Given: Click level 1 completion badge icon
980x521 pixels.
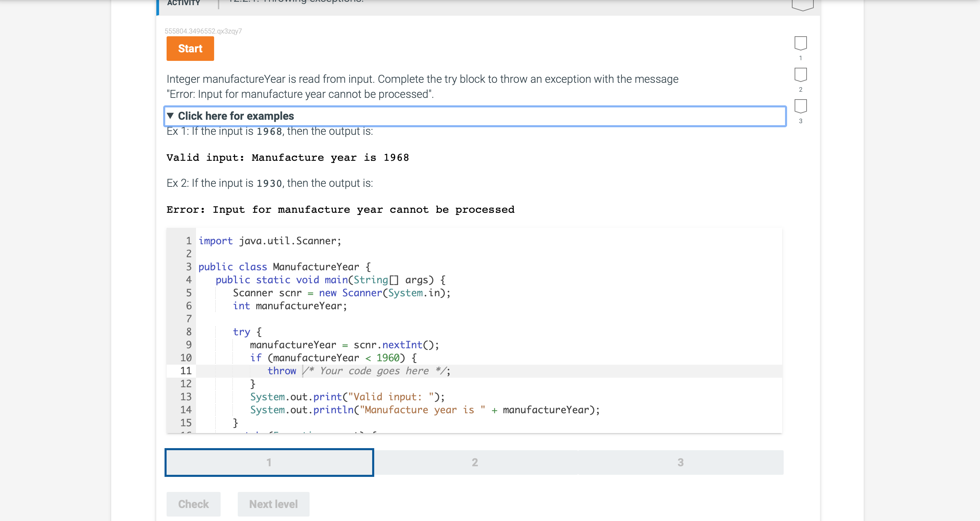Looking at the screenshot, I should click(800, 43).
